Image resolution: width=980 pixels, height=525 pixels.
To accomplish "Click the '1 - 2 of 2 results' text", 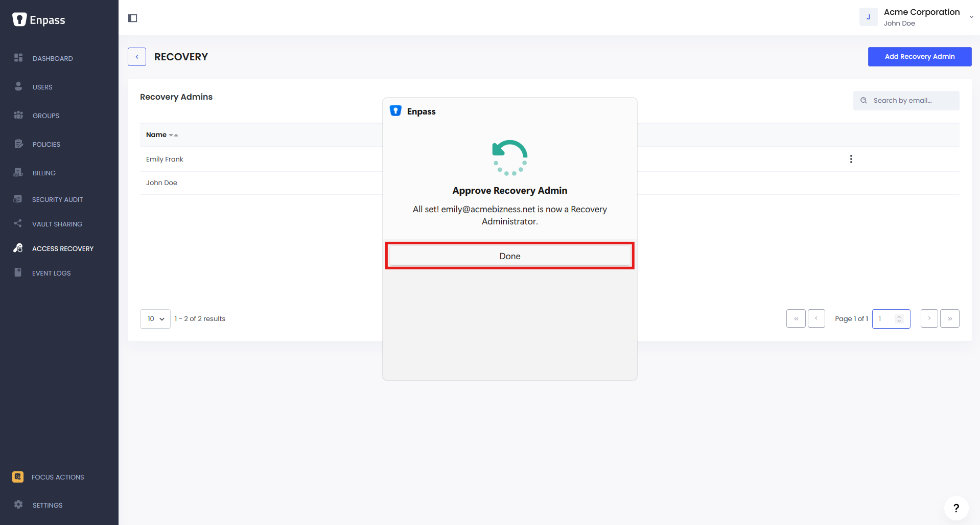I will tap(200, 319).
